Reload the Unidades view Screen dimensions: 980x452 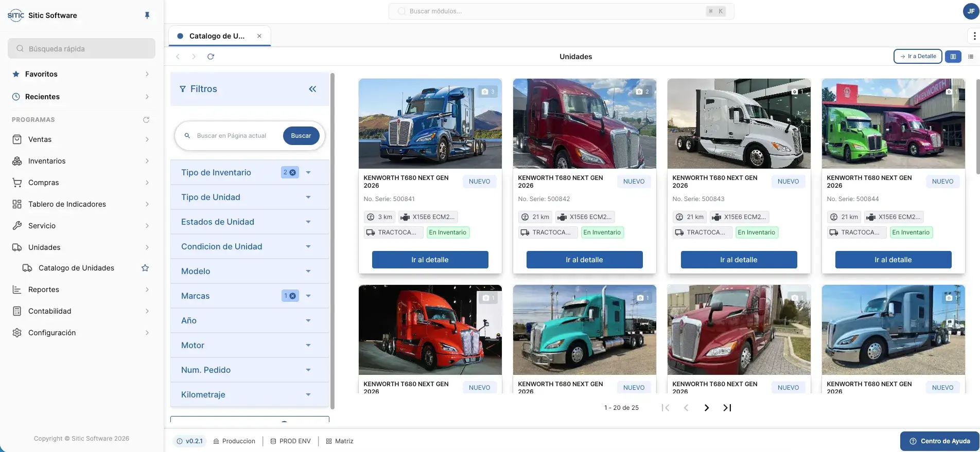211,57
